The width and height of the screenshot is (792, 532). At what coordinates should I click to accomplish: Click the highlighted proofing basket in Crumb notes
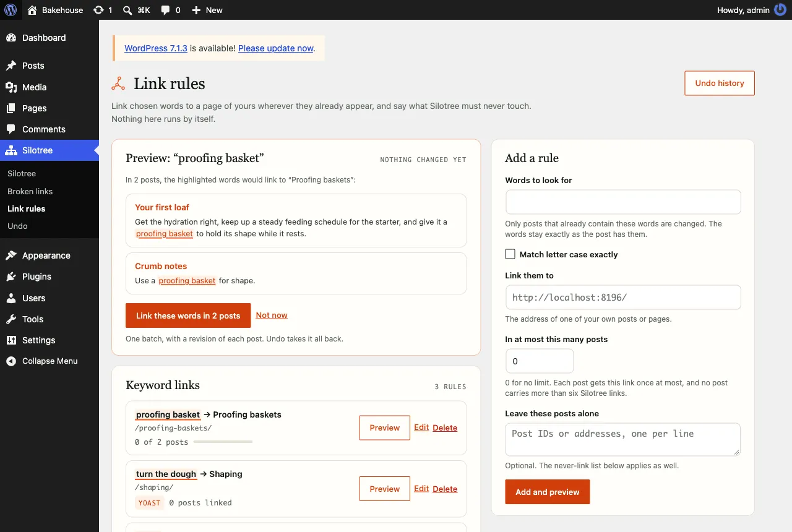click(x=187, y=280)
